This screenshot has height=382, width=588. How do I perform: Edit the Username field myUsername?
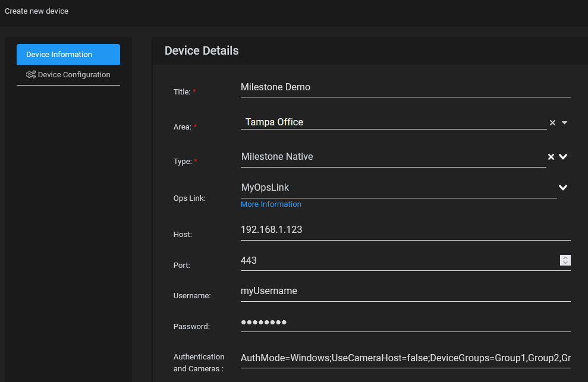point(405,291)
